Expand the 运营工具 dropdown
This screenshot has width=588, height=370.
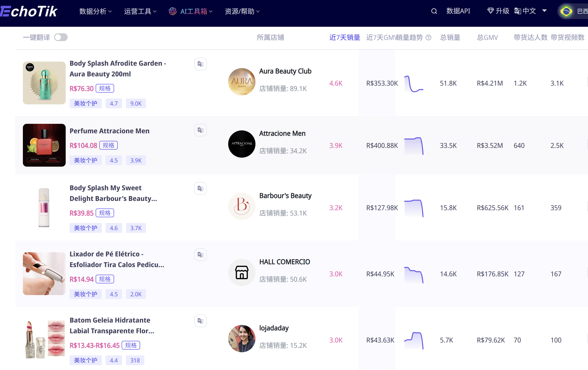[138, 11]
